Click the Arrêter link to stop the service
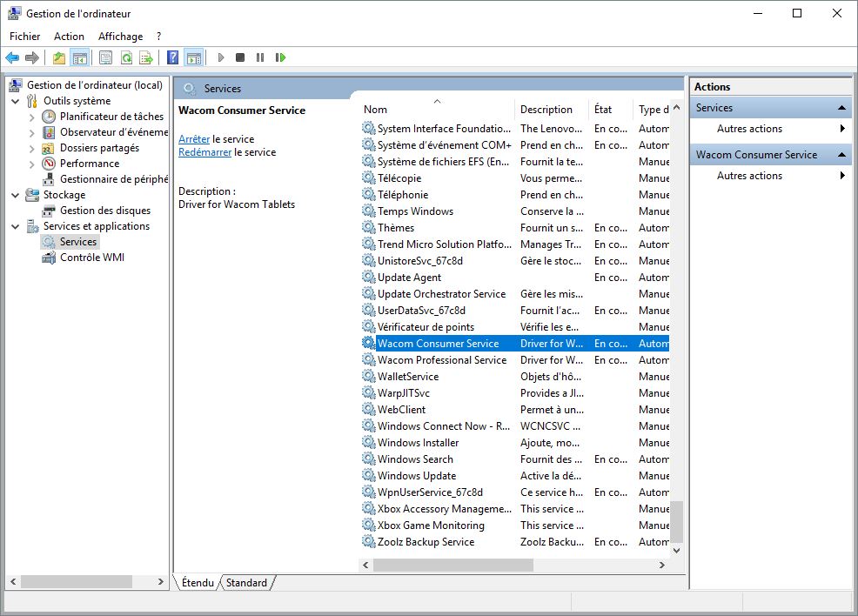Viewport: 858px width, 616px height. point(194,139)
